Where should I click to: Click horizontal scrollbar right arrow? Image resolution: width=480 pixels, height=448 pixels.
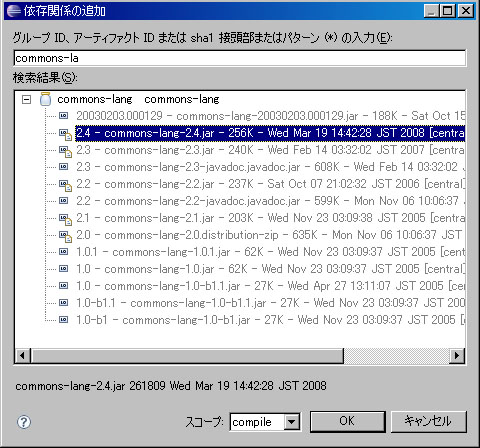click(x=457, y=356)
